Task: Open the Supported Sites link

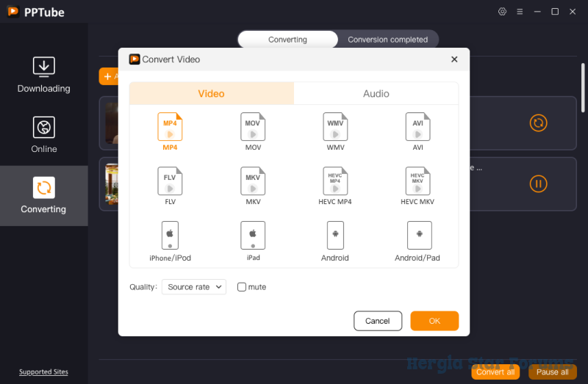Action: 43,372
